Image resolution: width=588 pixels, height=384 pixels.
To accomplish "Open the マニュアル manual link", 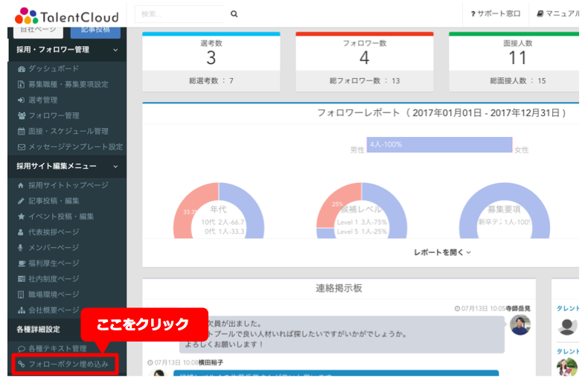I will 558,13.
